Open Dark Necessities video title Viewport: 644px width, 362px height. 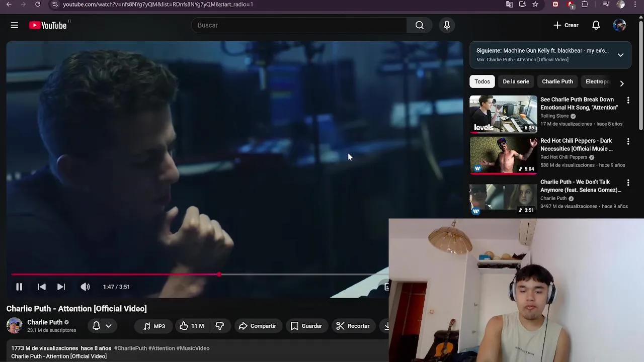577,145
